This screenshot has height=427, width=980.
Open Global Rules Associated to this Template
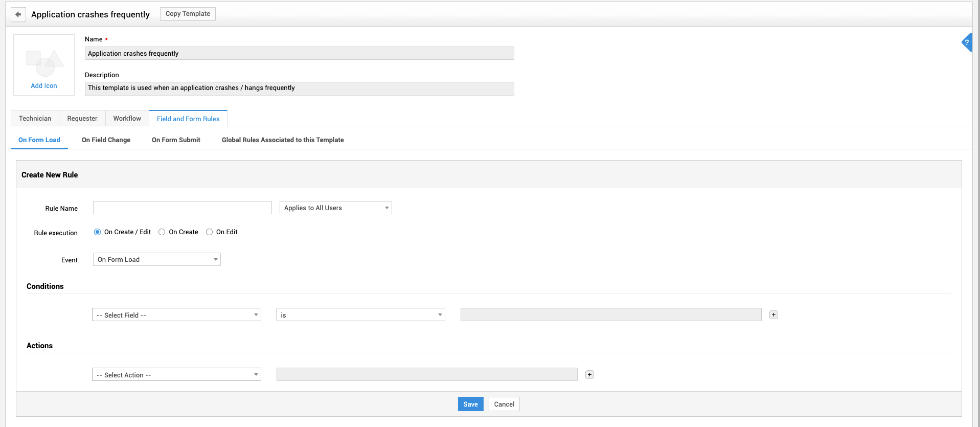283,140
